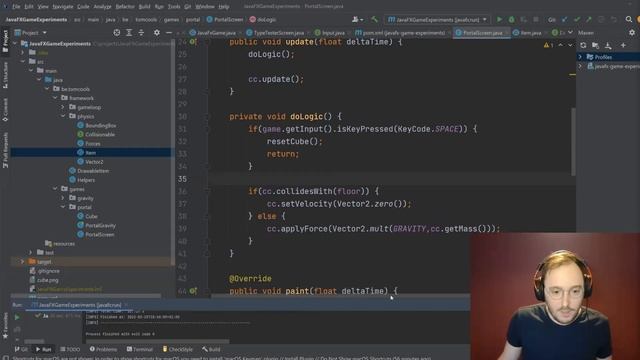Click the Select Opened File target icon
Viewport: 640px width, 360px height.
coord(117,32)
